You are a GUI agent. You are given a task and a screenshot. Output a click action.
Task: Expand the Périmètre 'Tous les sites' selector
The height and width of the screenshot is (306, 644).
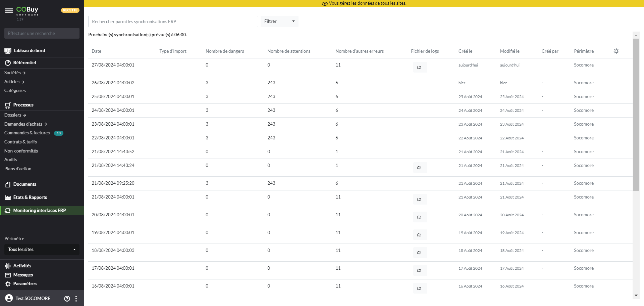[42, 250]
